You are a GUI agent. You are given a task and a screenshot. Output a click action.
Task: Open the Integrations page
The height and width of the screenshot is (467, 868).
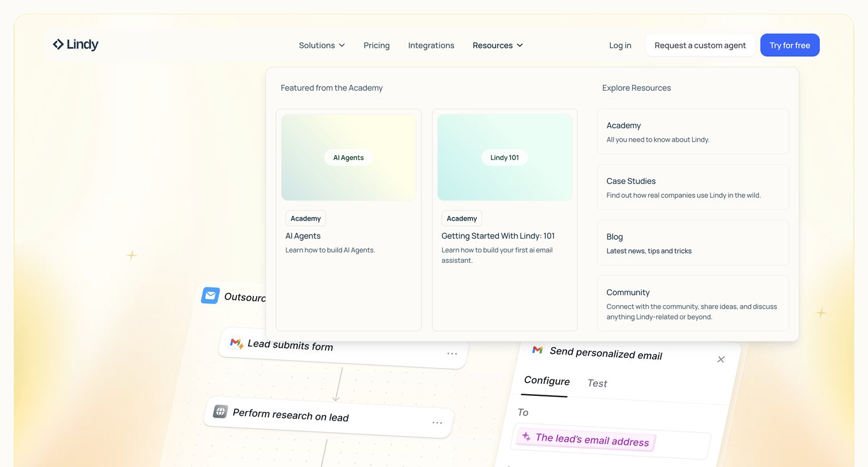pos(431,45)
